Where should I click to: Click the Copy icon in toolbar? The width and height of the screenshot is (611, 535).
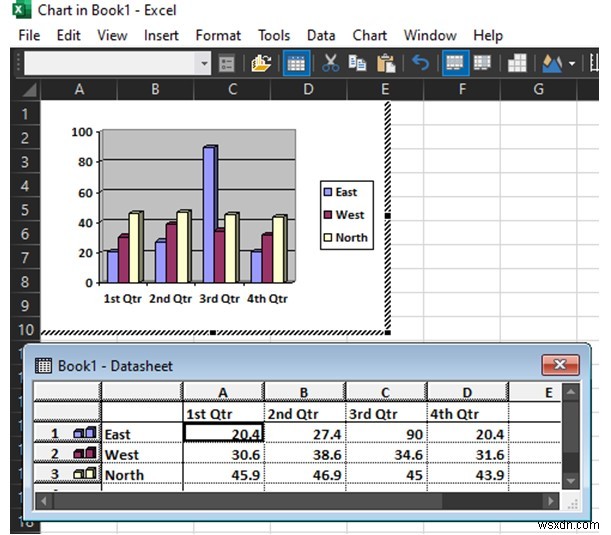357,63
